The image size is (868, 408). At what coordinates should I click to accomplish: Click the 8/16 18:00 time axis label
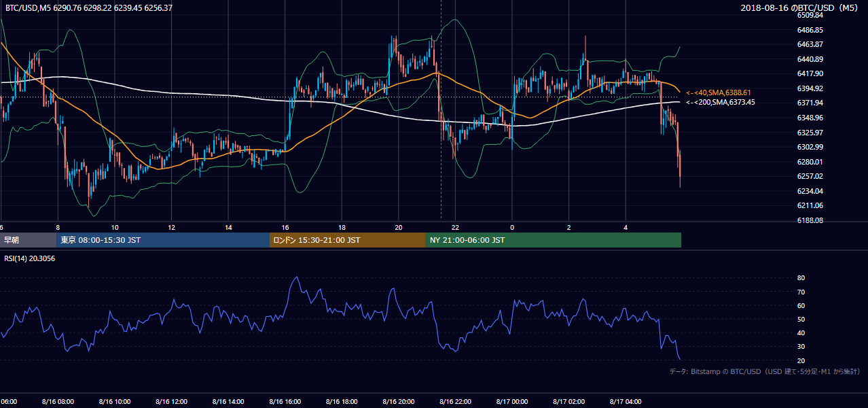[x=342, y=402]
